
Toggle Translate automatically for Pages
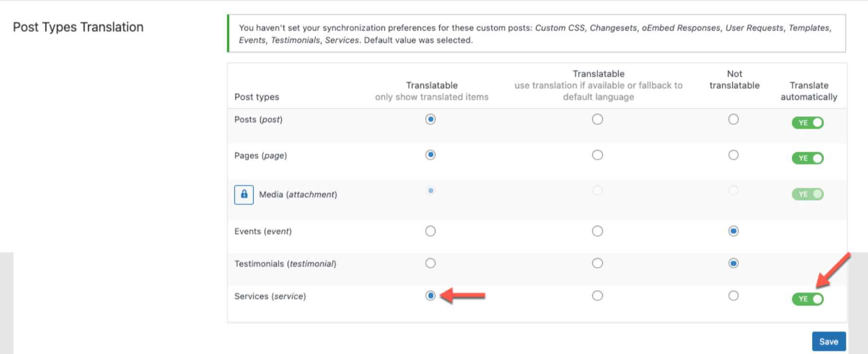pos(808,158)
